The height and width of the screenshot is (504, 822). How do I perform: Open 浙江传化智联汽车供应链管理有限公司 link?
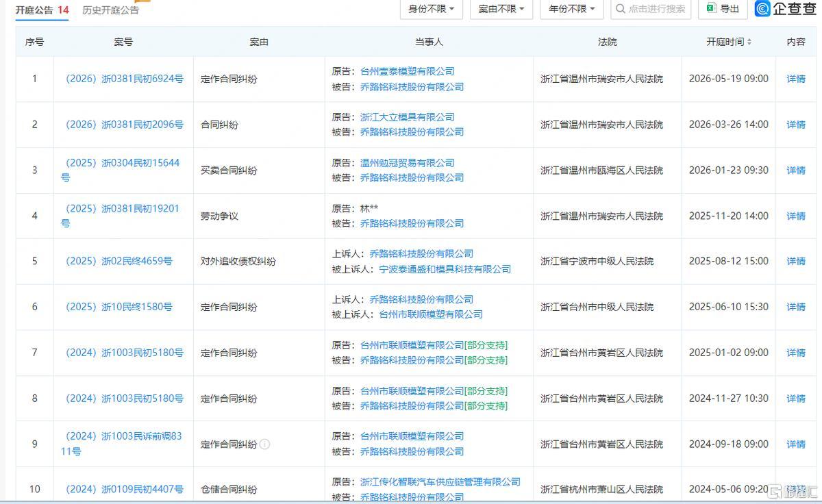click(x=440, y=481)
